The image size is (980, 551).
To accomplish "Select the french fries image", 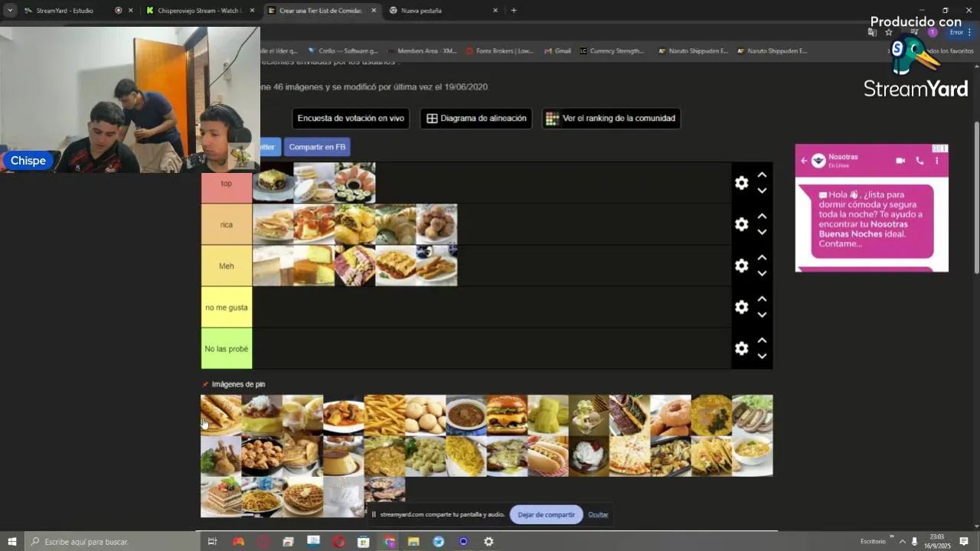I will pyautogui.click(x=384, y=415).
